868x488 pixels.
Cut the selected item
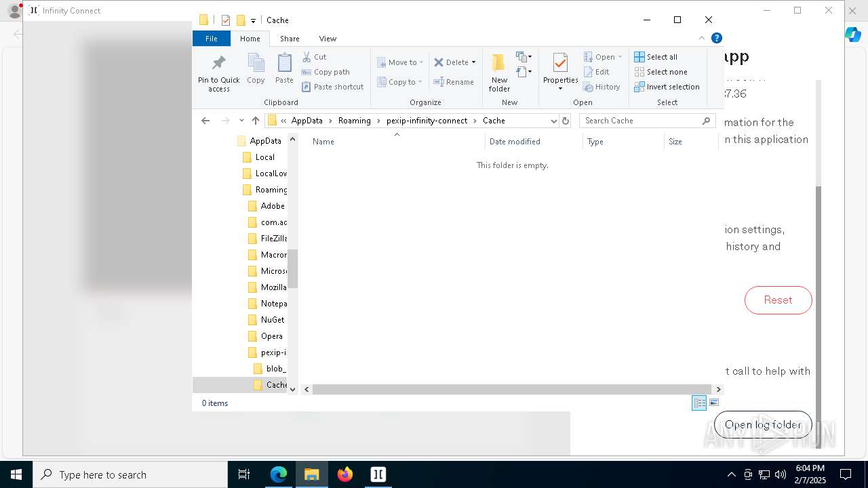pos(314,57)
